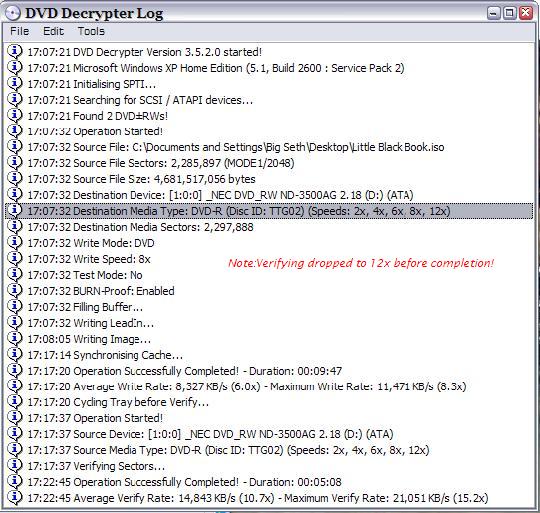Click the DVD disc icon in title bar
The image size is (540, 513).
13,13
